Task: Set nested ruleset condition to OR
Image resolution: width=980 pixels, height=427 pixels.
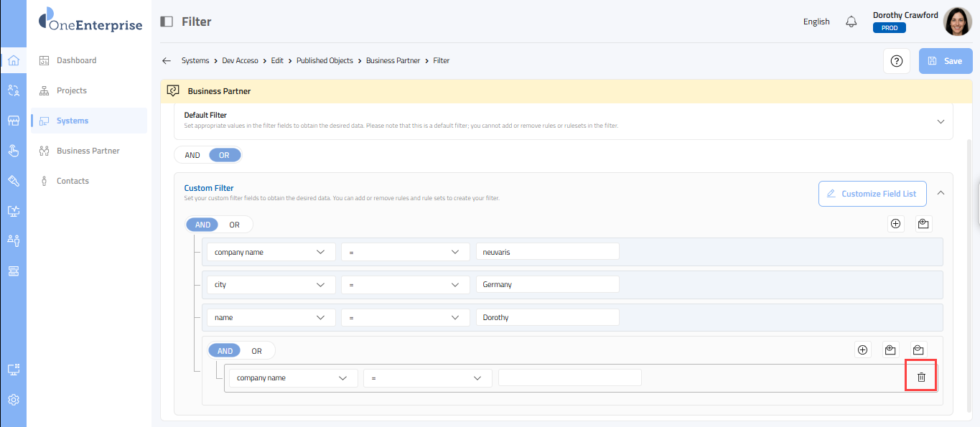Action: pos(256,351)
